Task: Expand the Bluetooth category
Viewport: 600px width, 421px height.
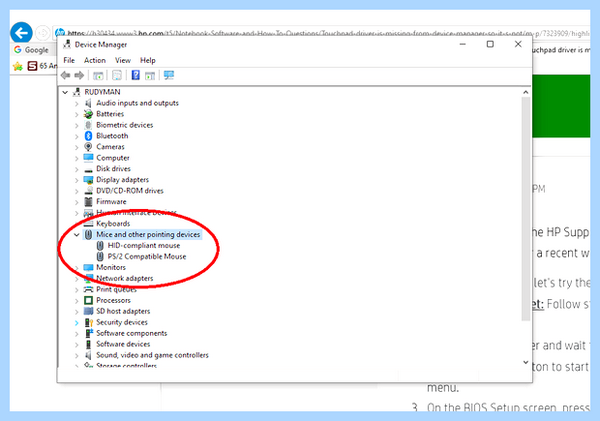Action: 77,136
